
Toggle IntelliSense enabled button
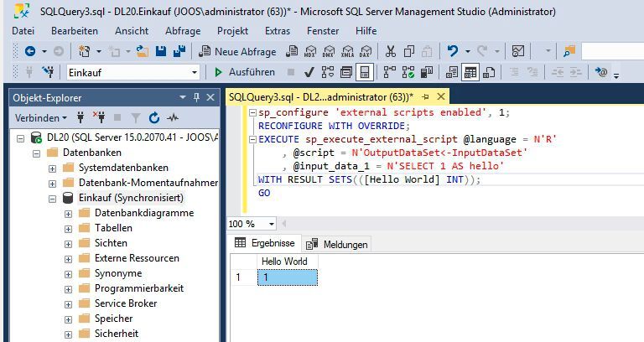point(365,72)
